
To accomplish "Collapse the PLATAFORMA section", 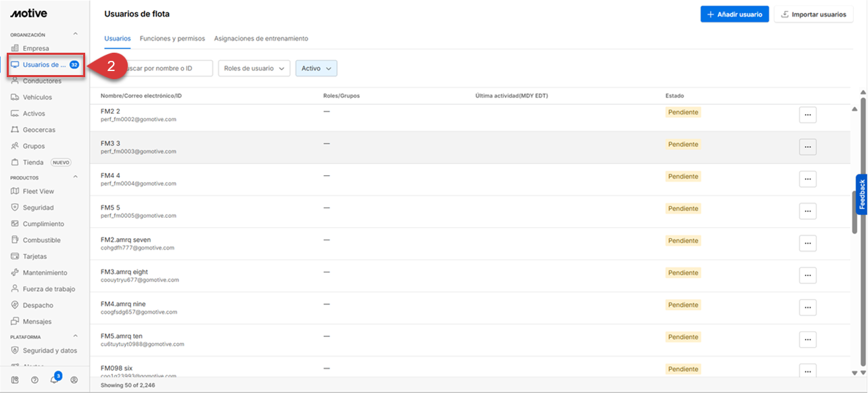I will pos(75,336).
